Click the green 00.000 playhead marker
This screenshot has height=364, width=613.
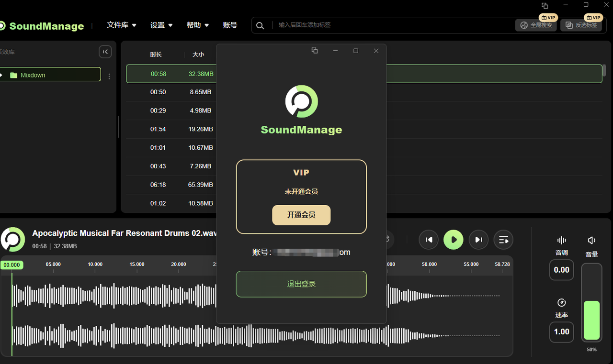[x=12, y=265]
